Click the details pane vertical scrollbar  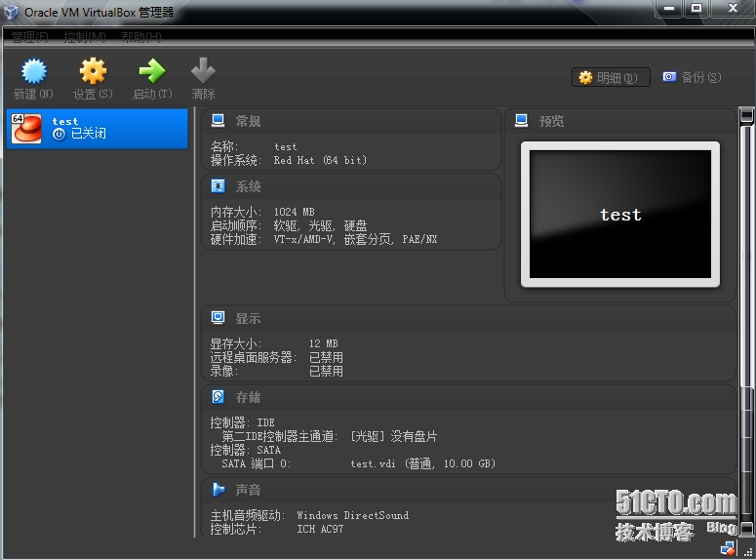tap(746, 320)
